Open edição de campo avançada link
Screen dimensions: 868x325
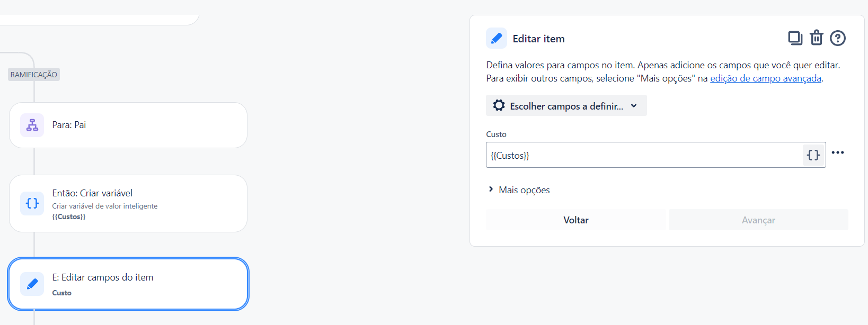coord(766,78)
